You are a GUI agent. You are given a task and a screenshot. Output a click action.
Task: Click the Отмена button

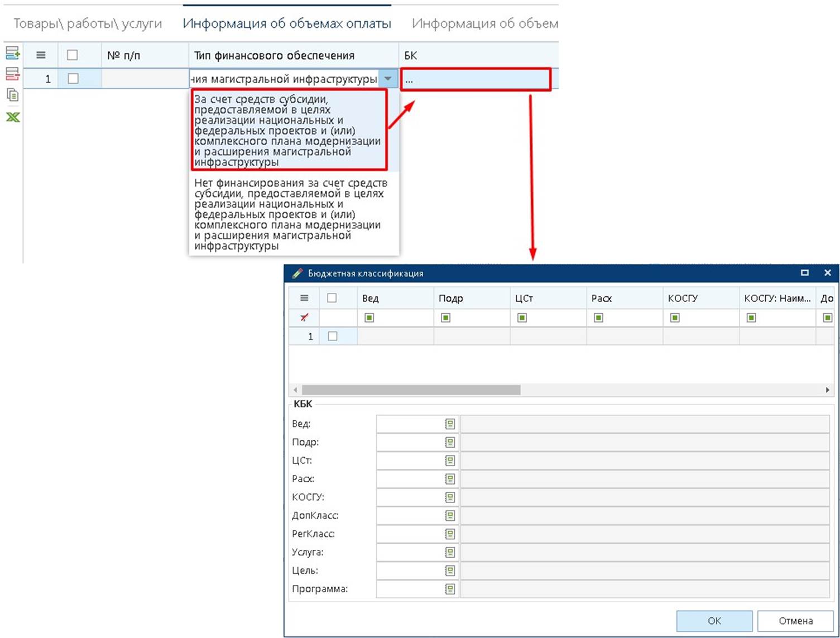click(795, 621)
